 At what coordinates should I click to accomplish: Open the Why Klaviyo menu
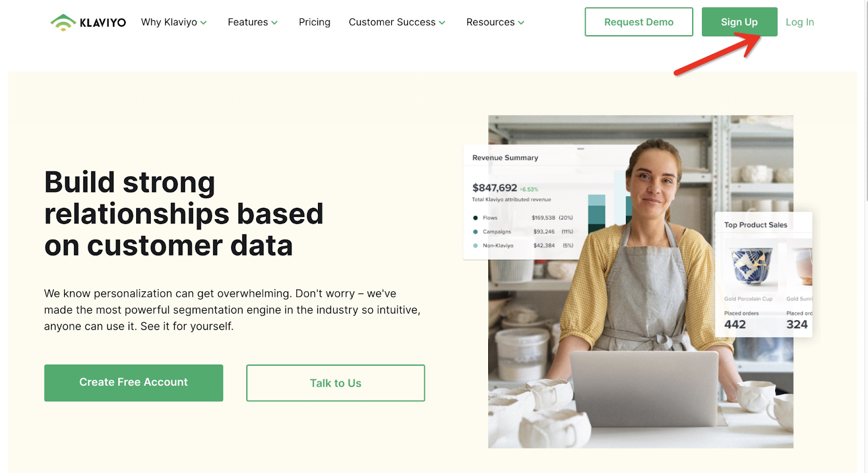coord(169,22)
